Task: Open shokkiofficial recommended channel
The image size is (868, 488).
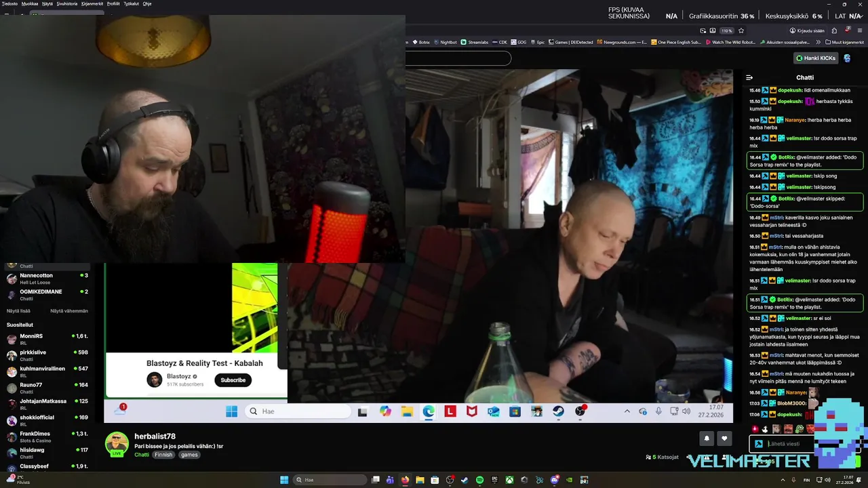Action: tap(47, 420)
